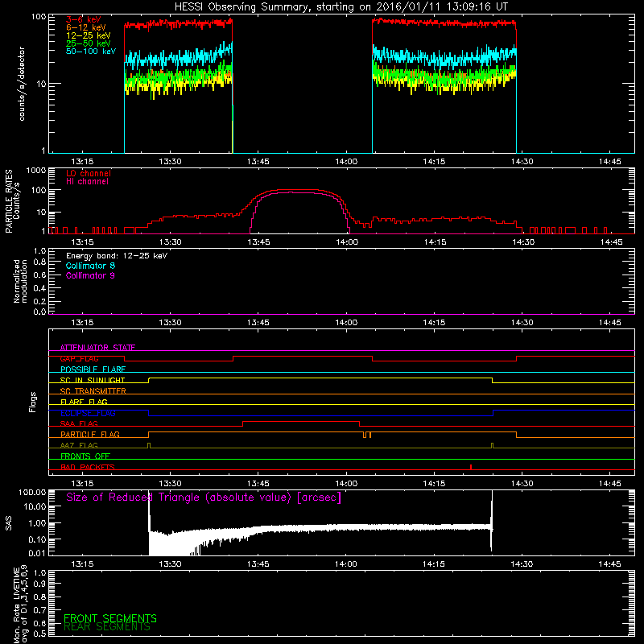Select the Collimator 9 legend entry
Image resolution: width=644 pixels, height=644 pixels.
point(90,275)
